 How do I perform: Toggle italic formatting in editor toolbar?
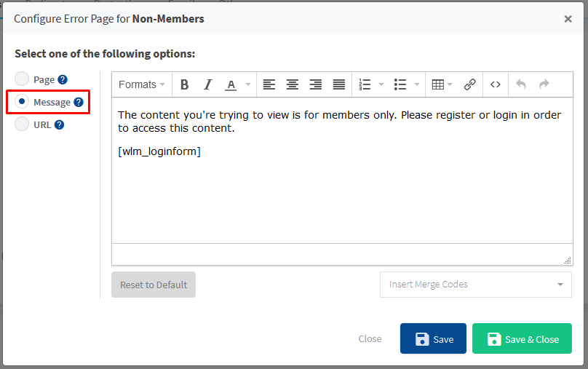207,84
